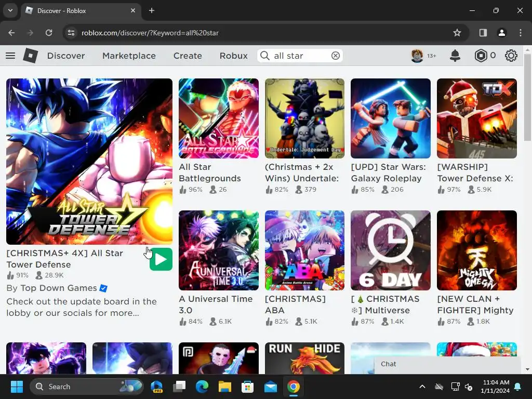Image resolution: width=532 pixels, height=399 pixels.
Task: Click the page vertical scrollbar
Action: pos(527,97)
